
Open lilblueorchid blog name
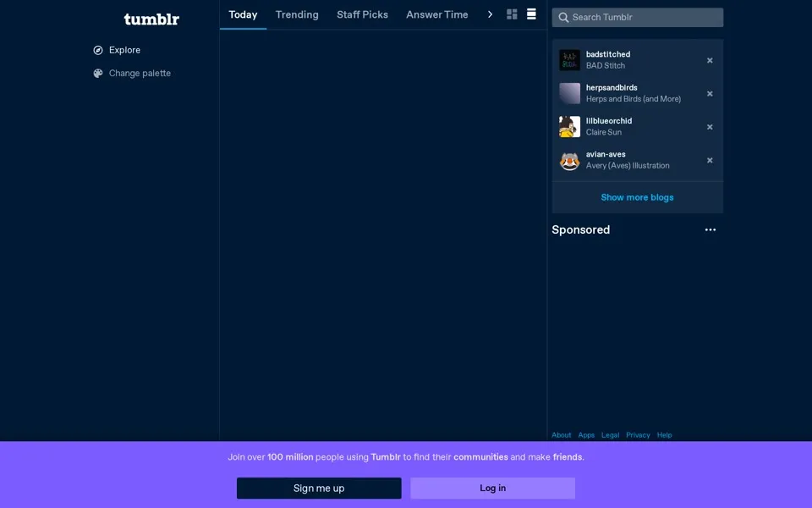[x=609, y=121]
